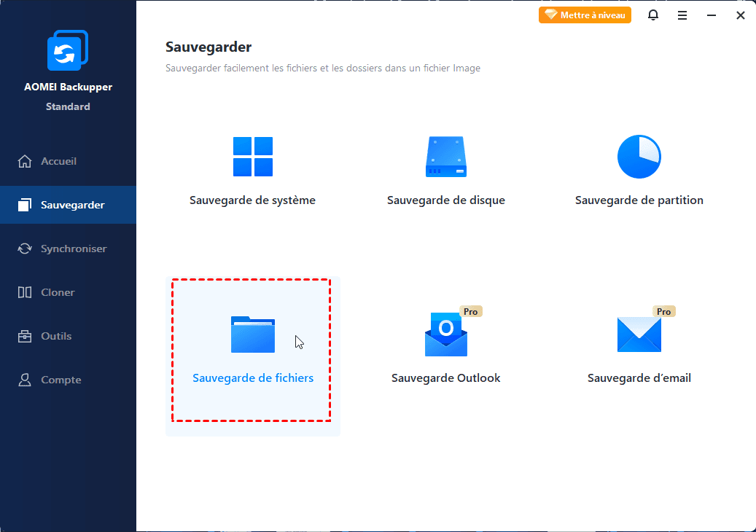The width and height of the screenshot is (756, 532).
Task: Click the Synchroniser arrows icon
Action: (x=25, y=249)
